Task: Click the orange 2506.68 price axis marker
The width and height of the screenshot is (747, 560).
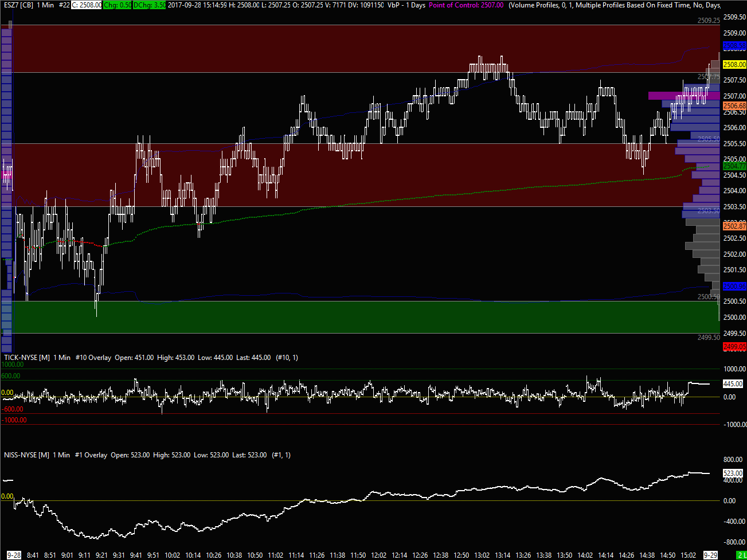Action: click(734, 106)
